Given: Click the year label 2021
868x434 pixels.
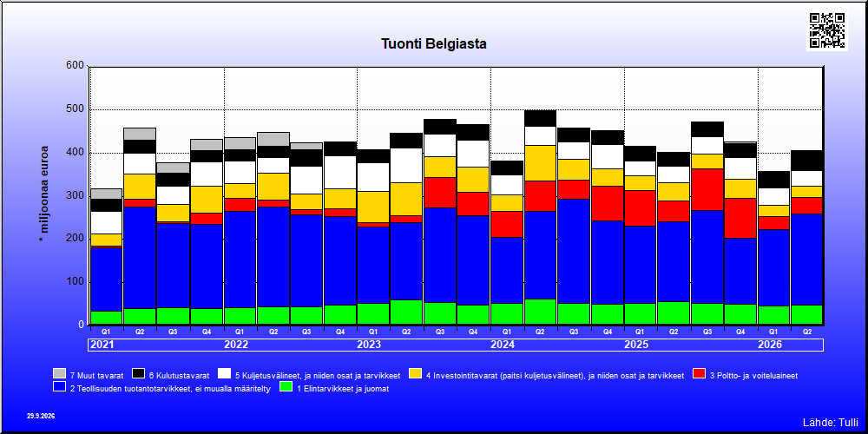Looking at the screenshot, I should point(102,345).
